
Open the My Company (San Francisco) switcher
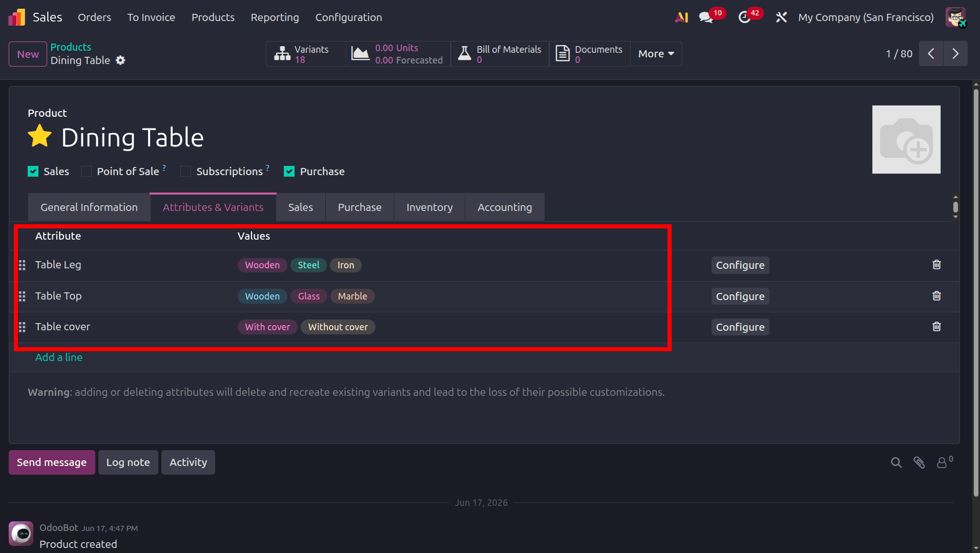tap(866, 17)
